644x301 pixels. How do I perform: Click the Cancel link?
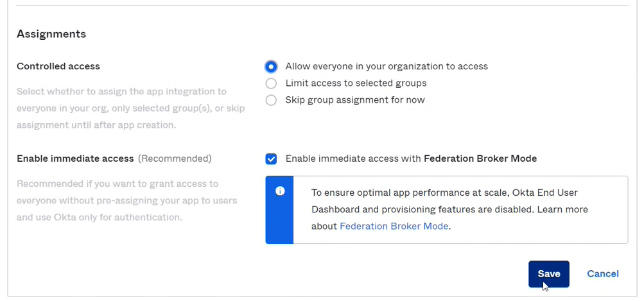point(602,273)
